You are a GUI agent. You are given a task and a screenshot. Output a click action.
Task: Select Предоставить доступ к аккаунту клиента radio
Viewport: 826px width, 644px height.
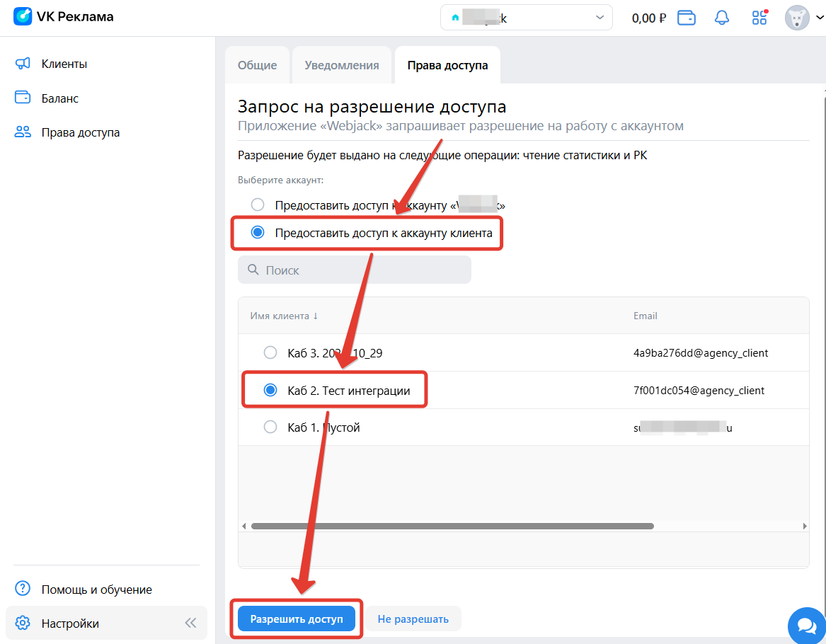point(258,232)
